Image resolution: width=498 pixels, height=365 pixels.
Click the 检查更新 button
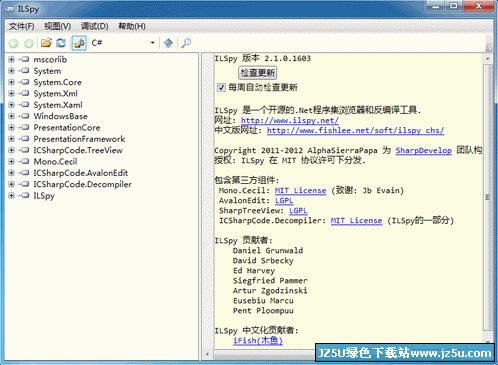pyautogui.click(x=258, y=73)
